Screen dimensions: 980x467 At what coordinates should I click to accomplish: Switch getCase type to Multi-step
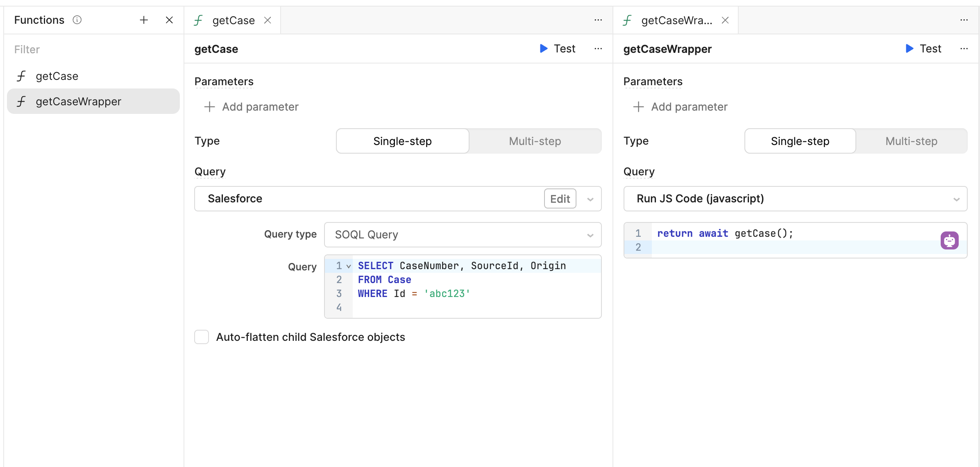(535, 141)
